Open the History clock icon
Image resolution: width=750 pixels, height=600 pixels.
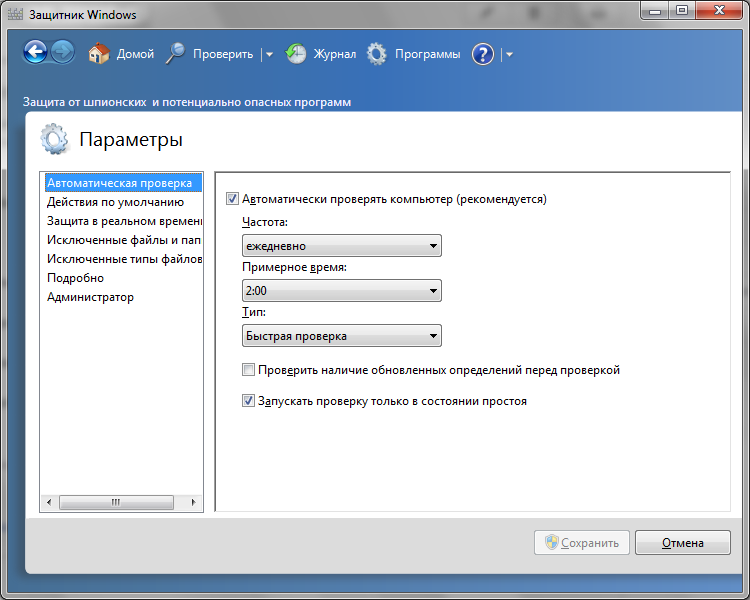pyautogui.click(x=296, y=54)
